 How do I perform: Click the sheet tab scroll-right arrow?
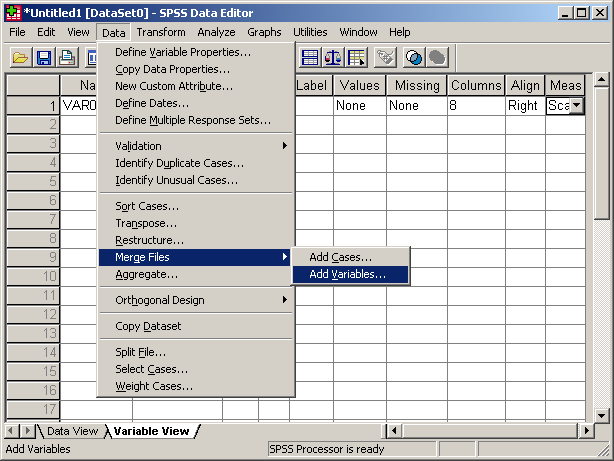(x=27, y=431)
